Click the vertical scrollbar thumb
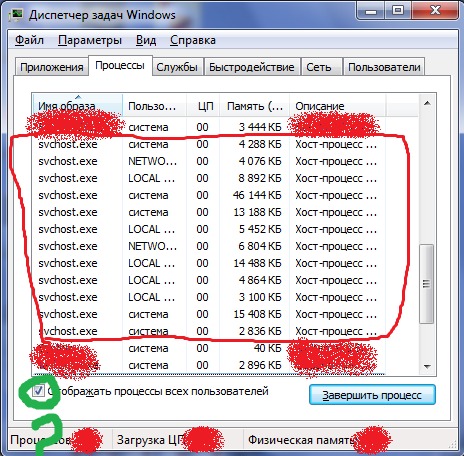 (x=426, y=284)
